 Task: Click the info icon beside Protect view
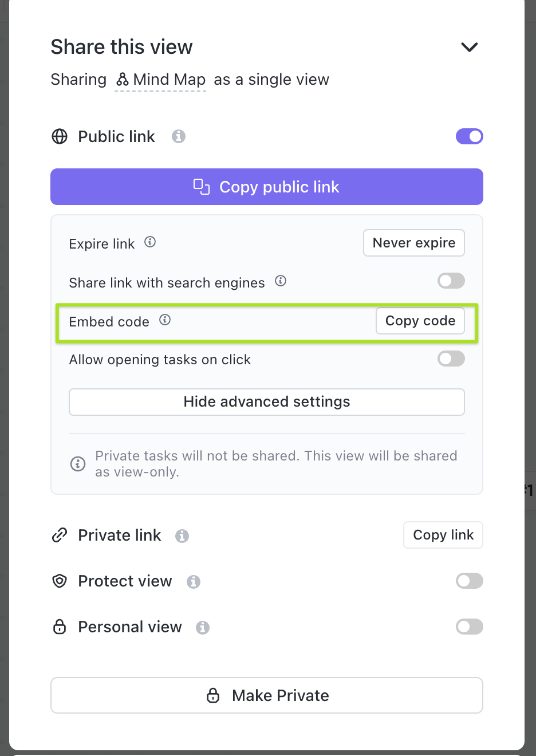click(x=194, y=581)
